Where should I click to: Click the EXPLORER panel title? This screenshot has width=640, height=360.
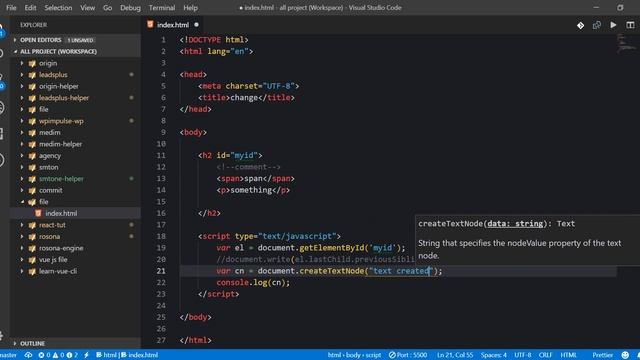pyautogui.click(x=33, y=25)
